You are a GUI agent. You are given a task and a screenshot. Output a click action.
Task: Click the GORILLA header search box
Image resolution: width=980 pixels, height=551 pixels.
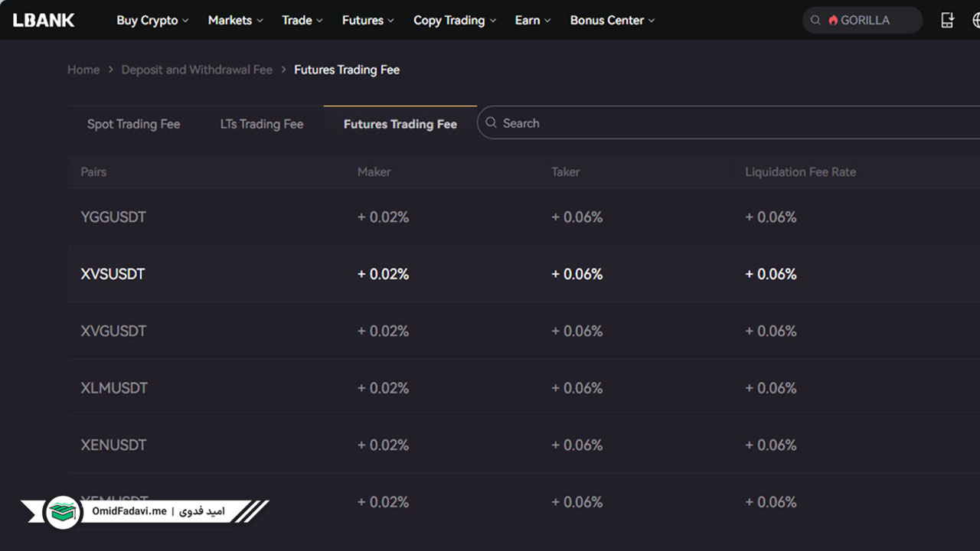tap(862, 21)
